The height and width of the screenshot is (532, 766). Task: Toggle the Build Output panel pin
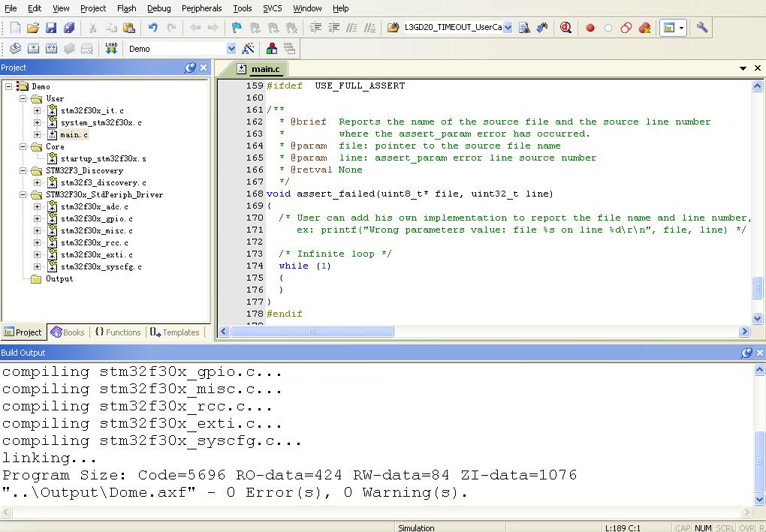click(x=746, y=353)
